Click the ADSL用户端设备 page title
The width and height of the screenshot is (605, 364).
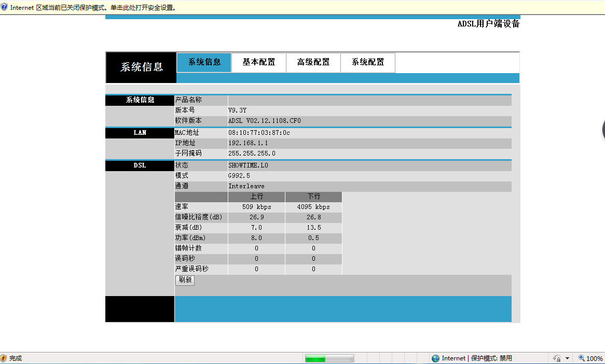pos(488,24)
